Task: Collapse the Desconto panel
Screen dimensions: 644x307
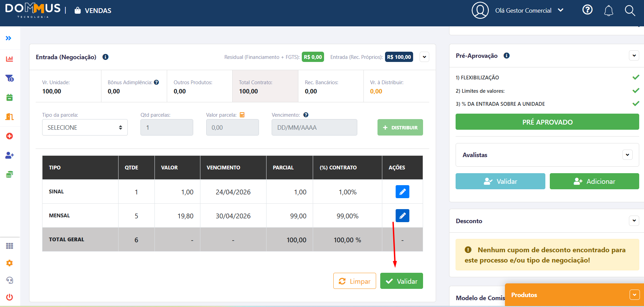Action: pyautogui.click(x=634, y=221)
